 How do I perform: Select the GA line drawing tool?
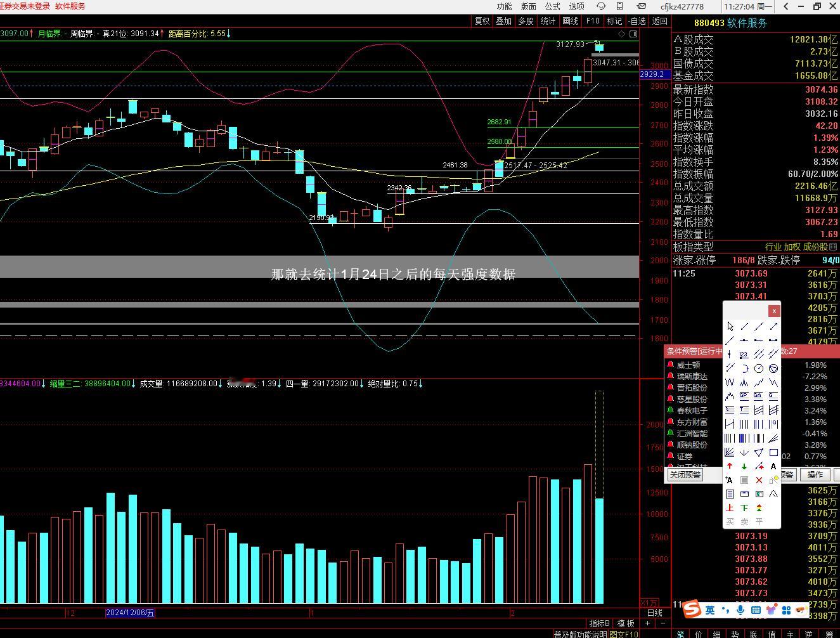759,396
